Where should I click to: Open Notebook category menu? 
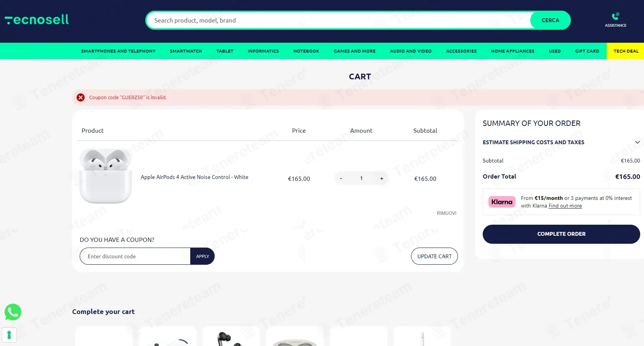pyautogui.click(x=306, y=51)
